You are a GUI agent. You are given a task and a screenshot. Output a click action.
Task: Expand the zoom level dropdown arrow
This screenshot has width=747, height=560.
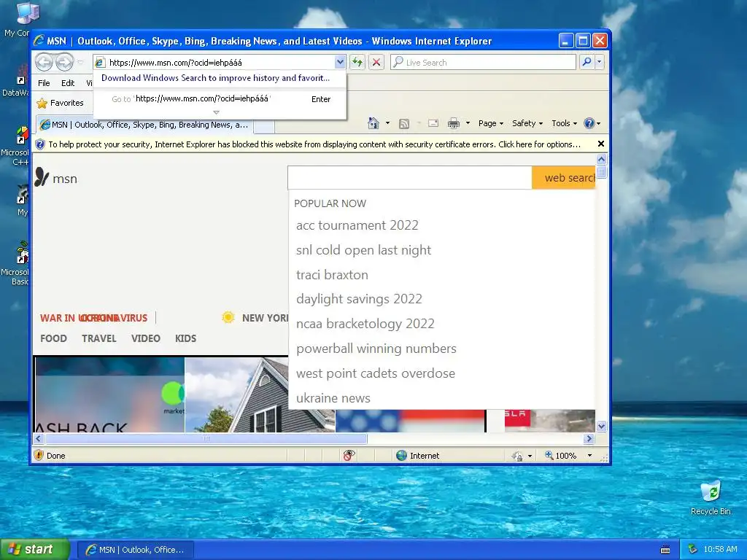point(589,456)
